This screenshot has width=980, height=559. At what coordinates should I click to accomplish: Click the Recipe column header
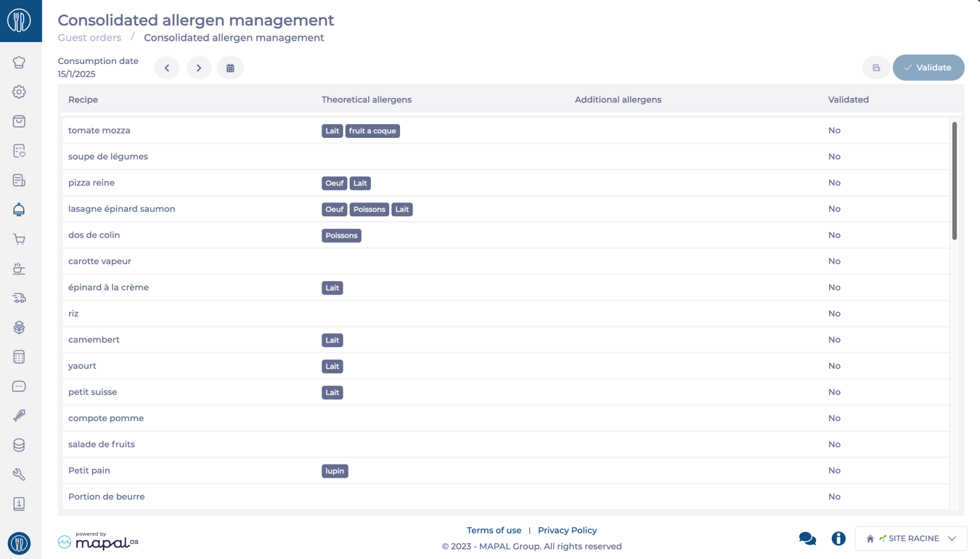83,99
